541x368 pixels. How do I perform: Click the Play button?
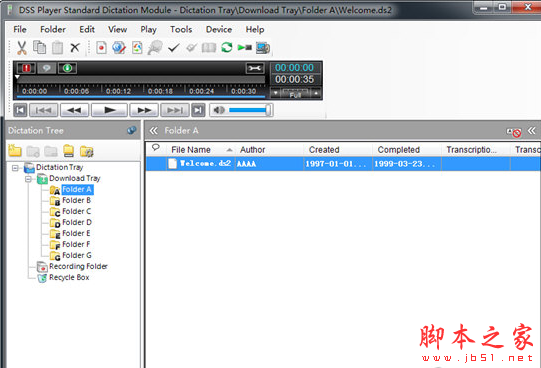tap(109, 110)
